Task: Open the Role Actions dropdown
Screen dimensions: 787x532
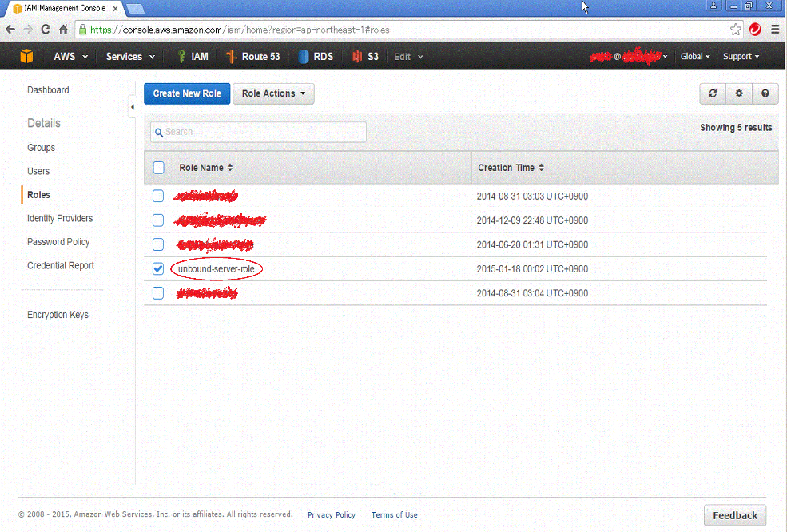Action: (x=273, y=93)
